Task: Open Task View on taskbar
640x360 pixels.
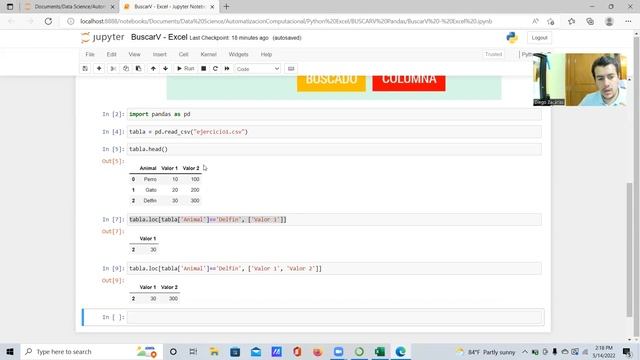Action: click(x=193, y=351)
